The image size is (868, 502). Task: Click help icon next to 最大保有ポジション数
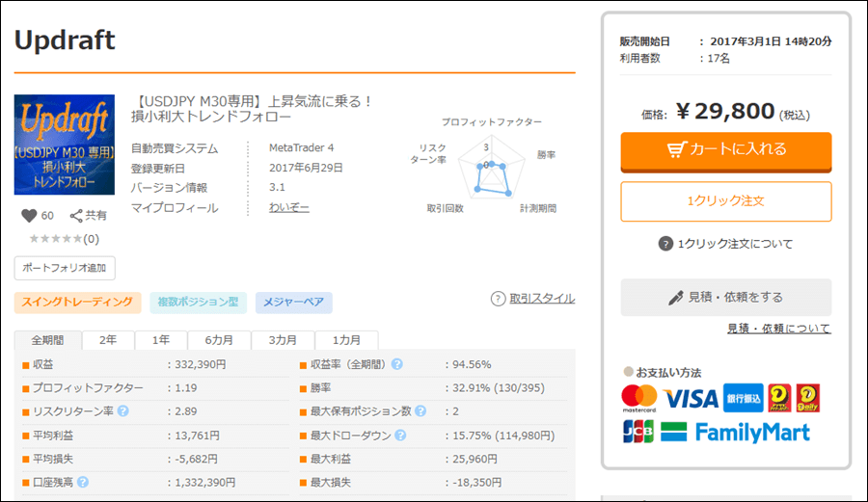pyautogui.click(x=419, y=411)
